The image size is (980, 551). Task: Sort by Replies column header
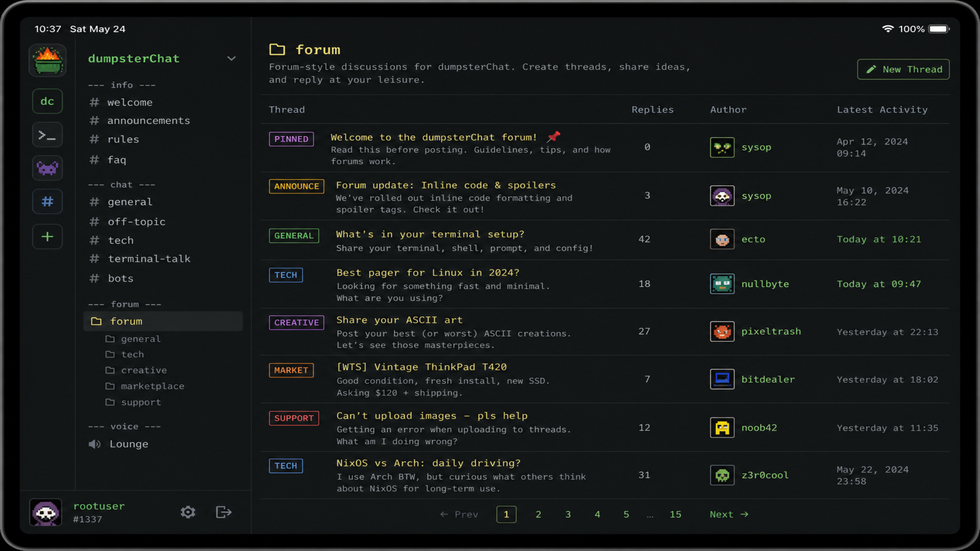pos(652,110)
